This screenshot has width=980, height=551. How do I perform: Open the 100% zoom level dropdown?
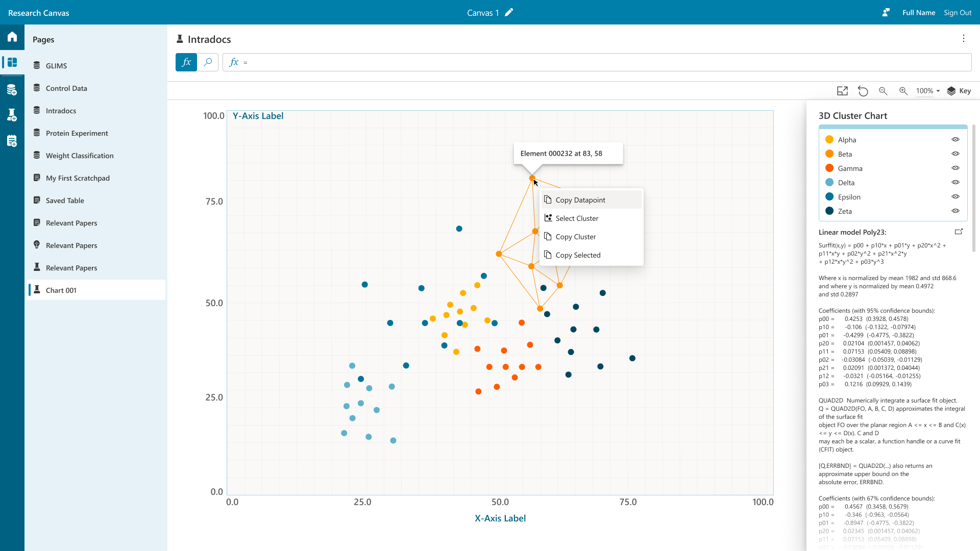(928, 91)
